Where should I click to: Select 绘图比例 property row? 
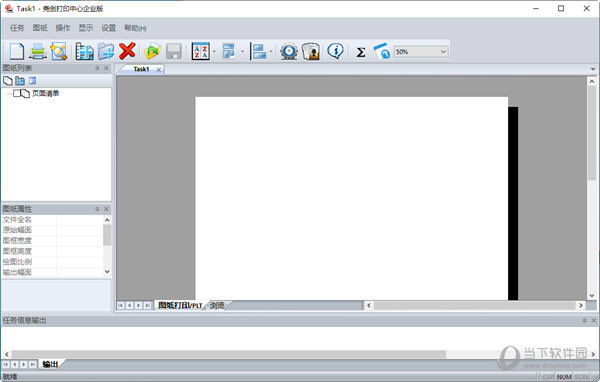pyautogui.click(x=52, y=262)
